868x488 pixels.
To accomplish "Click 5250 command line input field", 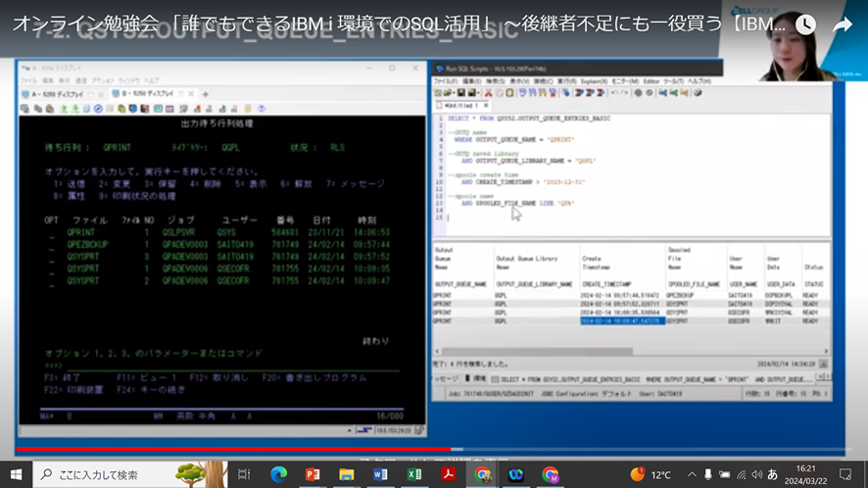I will [x=232, y=366].
